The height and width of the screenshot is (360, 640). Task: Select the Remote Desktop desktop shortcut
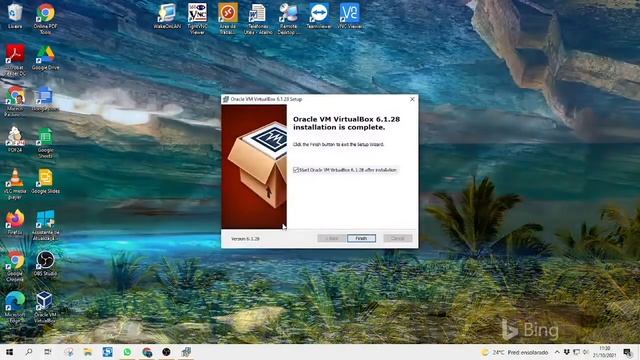point(289,19)
